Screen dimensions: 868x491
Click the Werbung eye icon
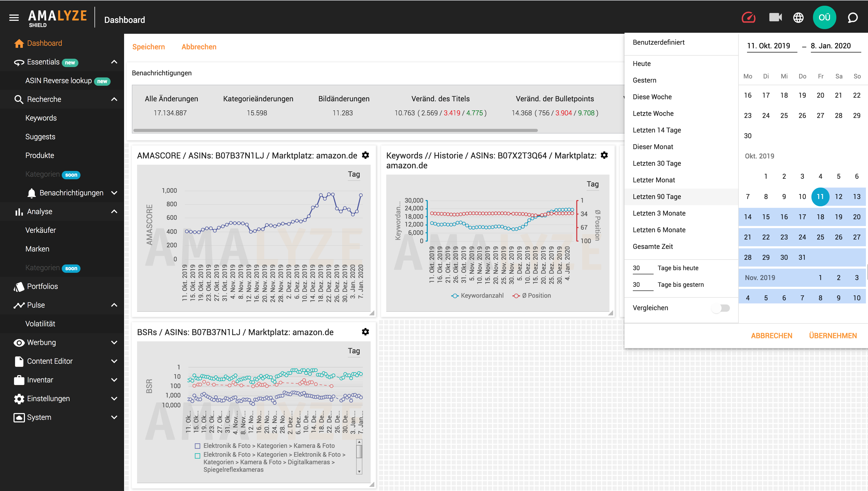click(x=19, y=343)
